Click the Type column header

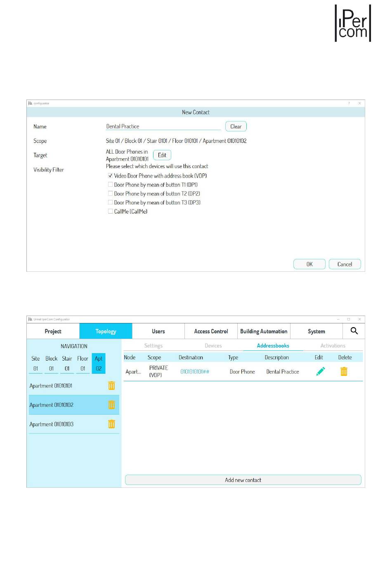coord(233,358)
